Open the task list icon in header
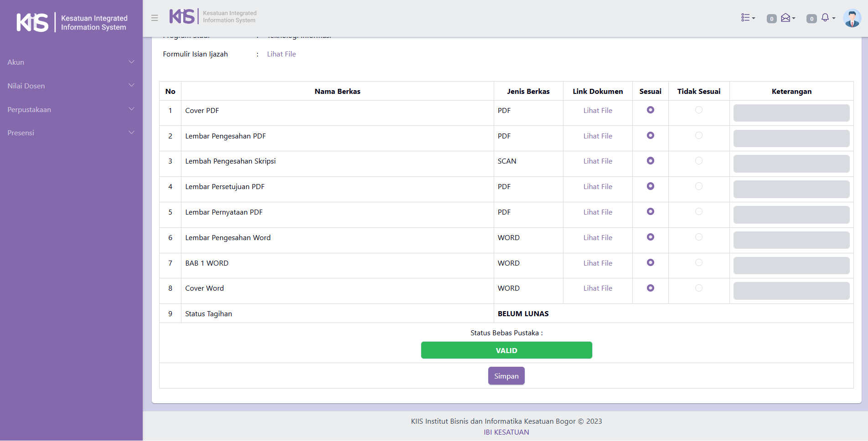 748,18
